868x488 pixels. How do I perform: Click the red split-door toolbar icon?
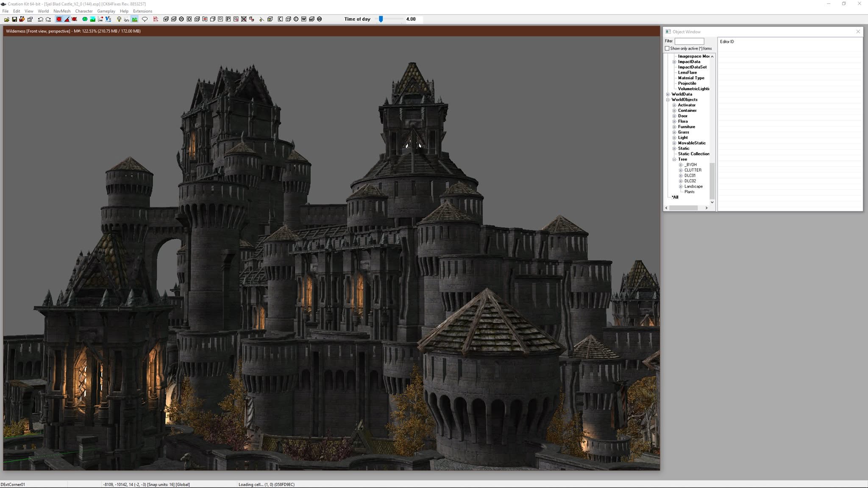[205, 19]
